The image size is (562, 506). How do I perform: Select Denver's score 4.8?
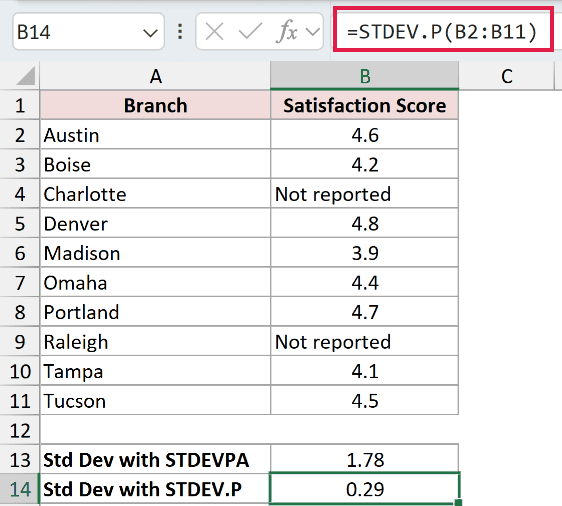point(365,223)
